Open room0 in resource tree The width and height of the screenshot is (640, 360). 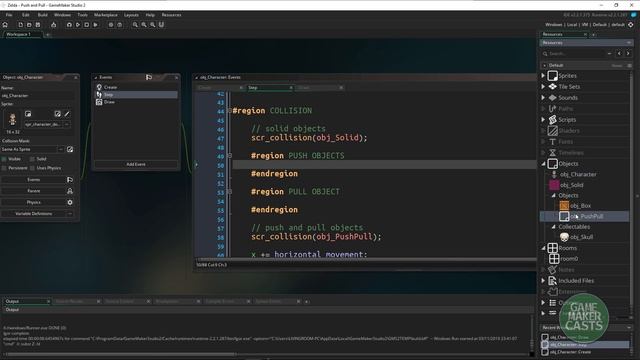(569, 259)
